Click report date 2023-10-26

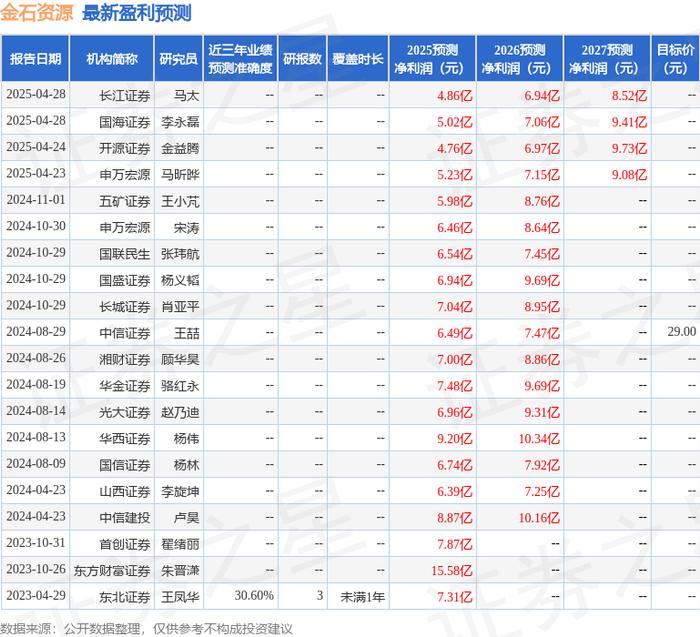pyautogui.click(x=36, y=569)
